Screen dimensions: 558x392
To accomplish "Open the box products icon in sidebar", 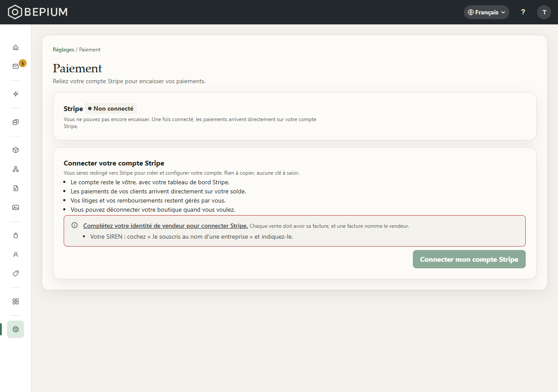I will (16, 150).
